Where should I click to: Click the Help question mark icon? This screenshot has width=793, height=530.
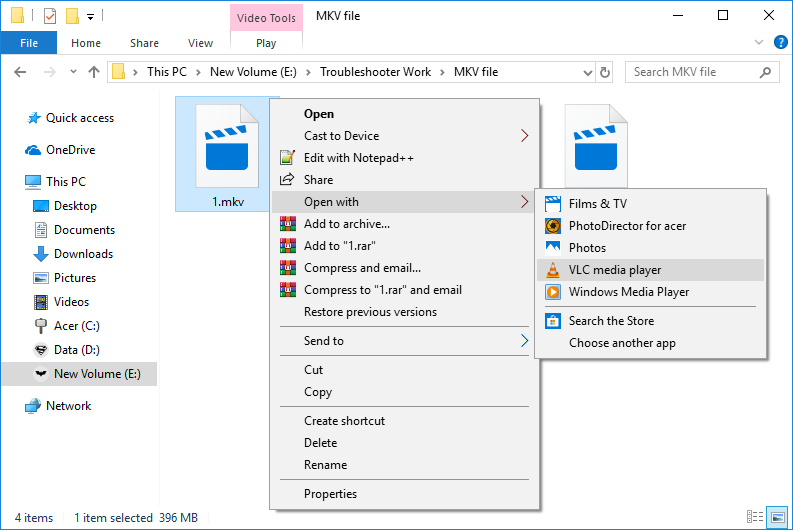[x=780, y=42]
